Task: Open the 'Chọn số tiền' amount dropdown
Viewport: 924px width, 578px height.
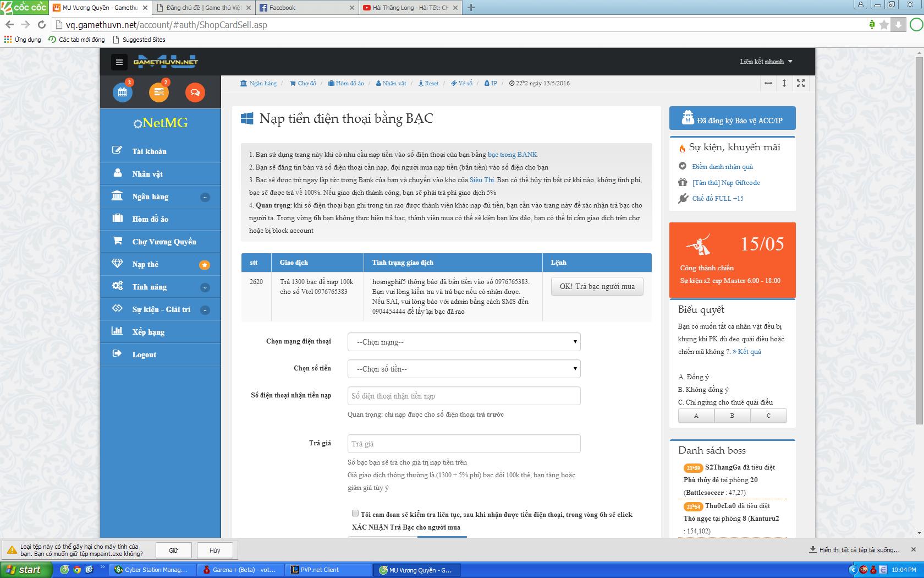Action: [464, 369]
